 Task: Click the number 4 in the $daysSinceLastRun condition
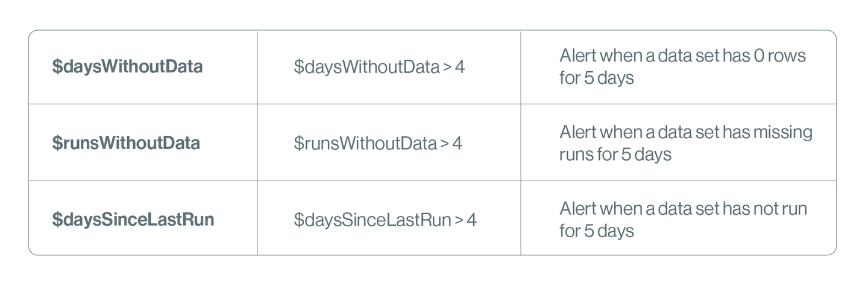coord(471,220)
